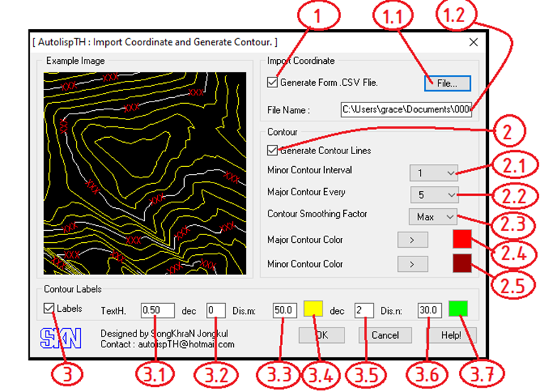Open the Minor Contour Interval dropdown
Viewport: 540px width, 392px height.
click(433, 173)
